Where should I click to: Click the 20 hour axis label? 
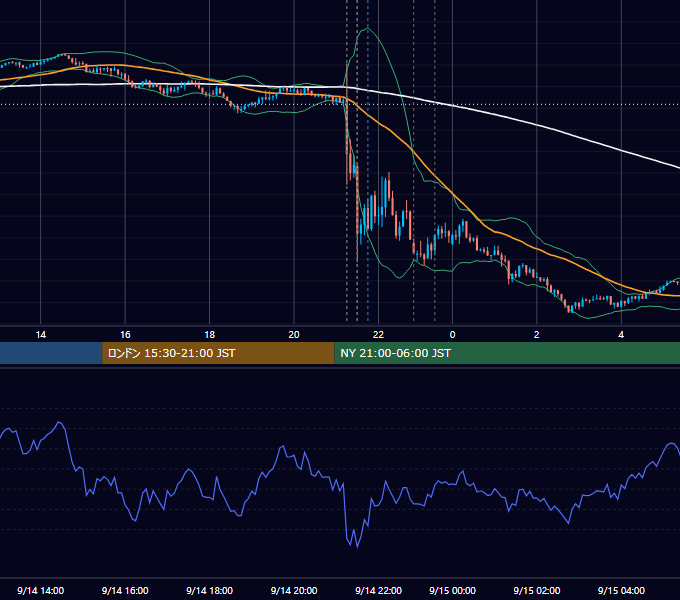click(x=294, y=335)
